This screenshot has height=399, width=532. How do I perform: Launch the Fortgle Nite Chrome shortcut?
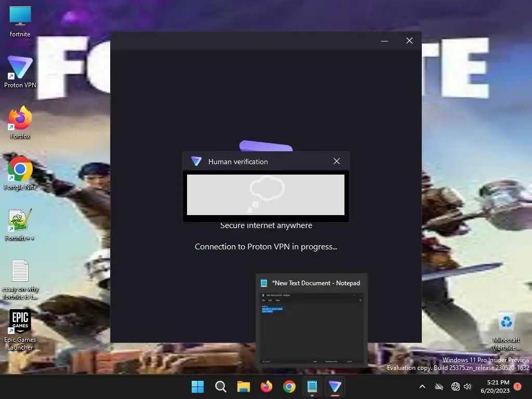[20, 174]
